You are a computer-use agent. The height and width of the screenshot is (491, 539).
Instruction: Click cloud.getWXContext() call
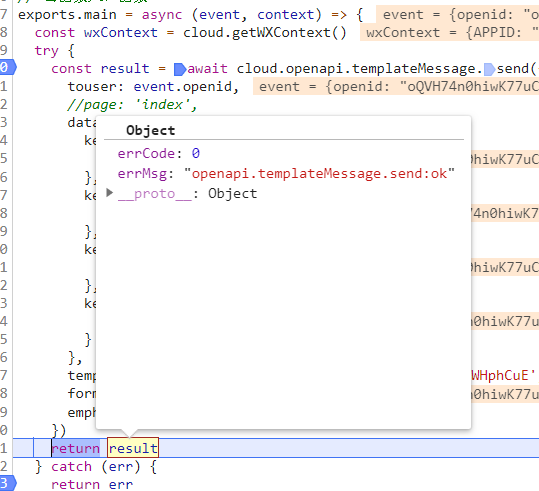pos(265,33)
